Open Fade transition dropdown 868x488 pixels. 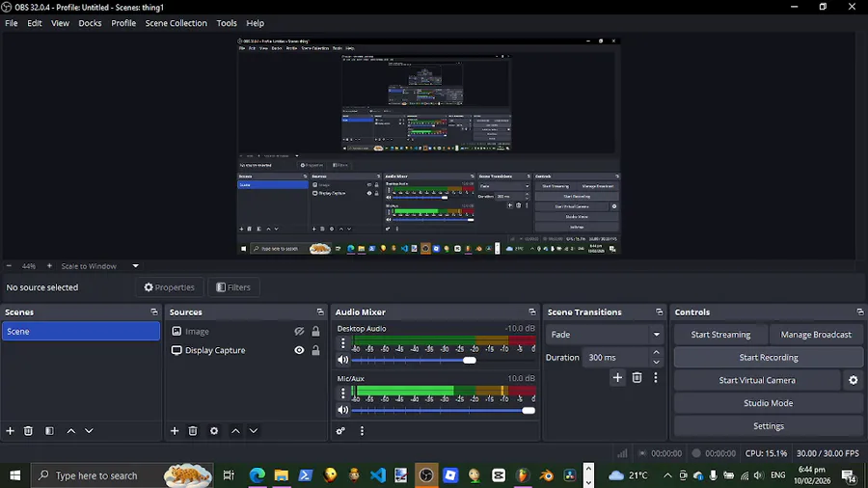pos(604,335)
